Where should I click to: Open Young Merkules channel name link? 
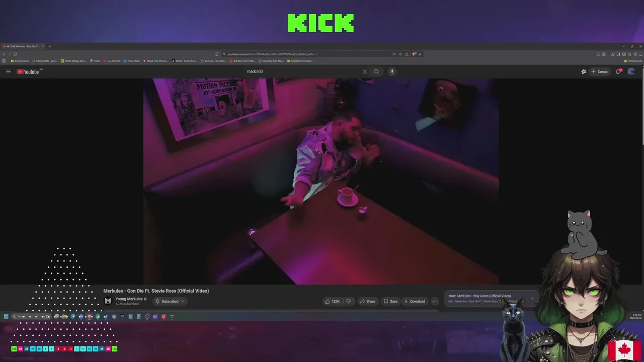(129, 299)
